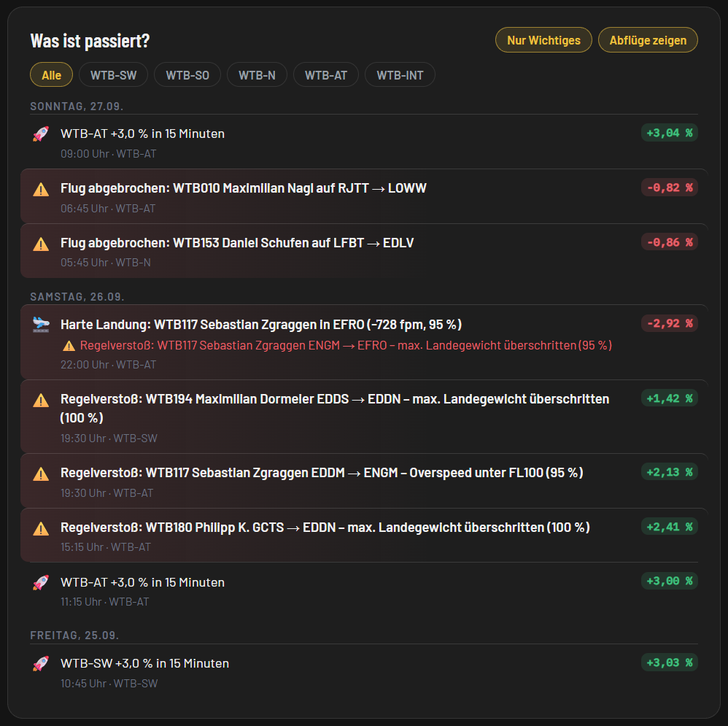The image size is (728, 726).
Task: Click the +3,03 % change badge
Action: [670, 663]
